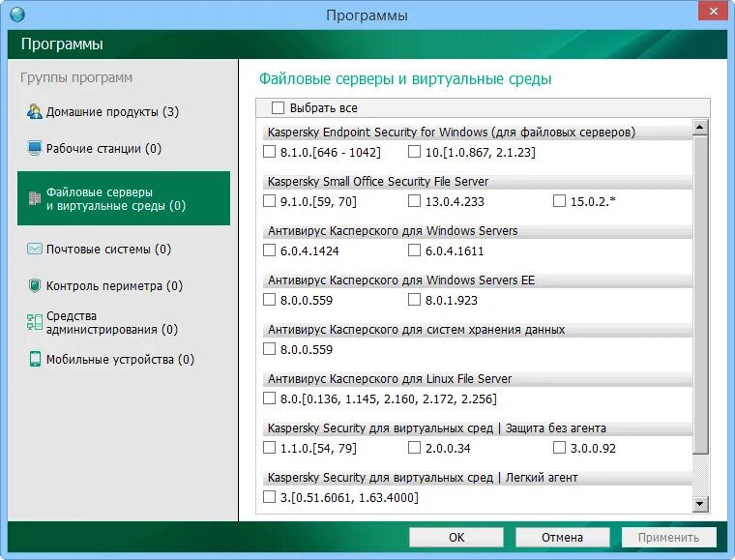This screenshot has width=735, height=560.
Task: Click the Мобильные устройства phone icon
Action: pos(35,359)
